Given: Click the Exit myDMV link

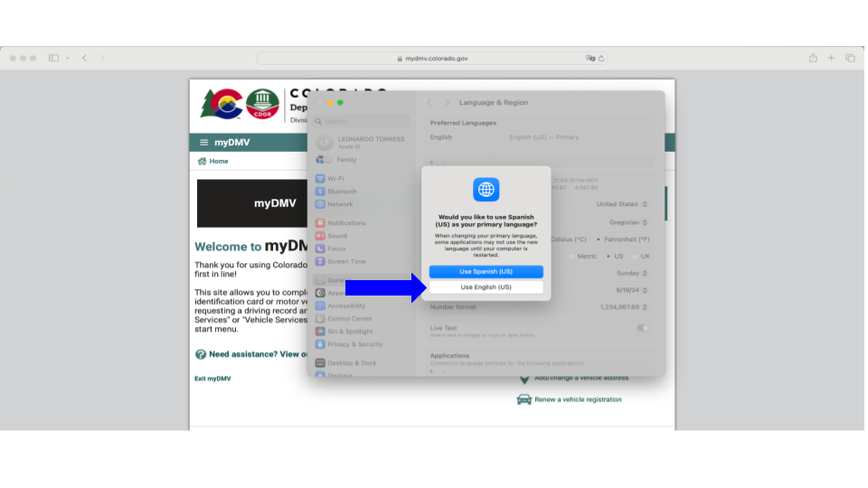Looking at the screenshot, I should coord(212,379).
